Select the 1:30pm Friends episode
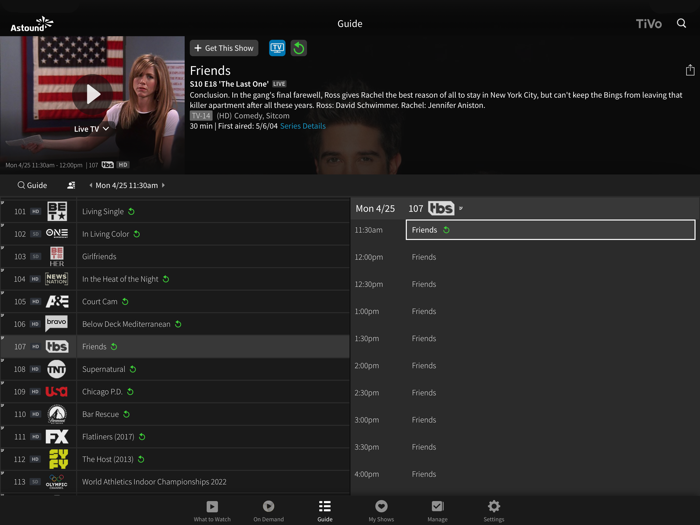This screenshot has height=525, width=700. [550, 338]
